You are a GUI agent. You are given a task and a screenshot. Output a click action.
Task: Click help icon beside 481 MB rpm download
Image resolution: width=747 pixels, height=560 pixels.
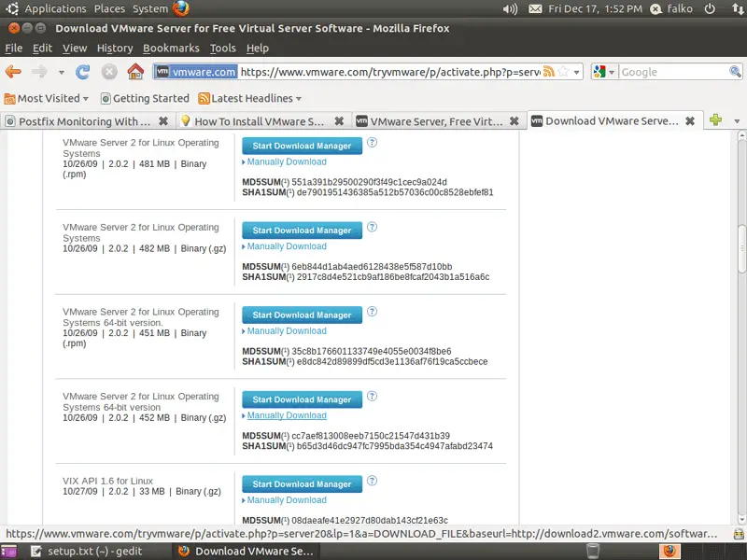coord(372,143)
